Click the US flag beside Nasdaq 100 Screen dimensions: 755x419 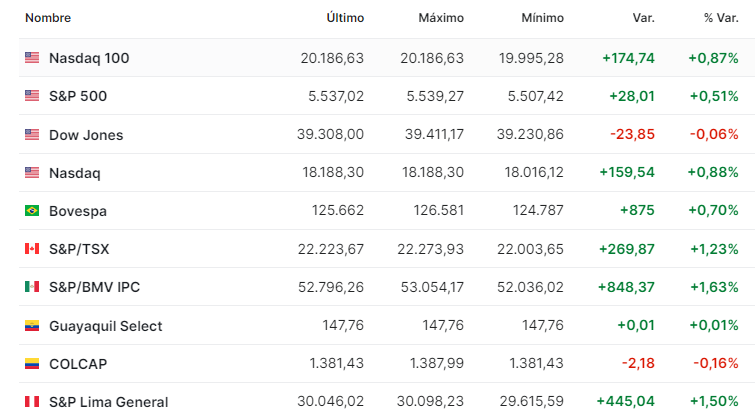click(x=32, y=57)
